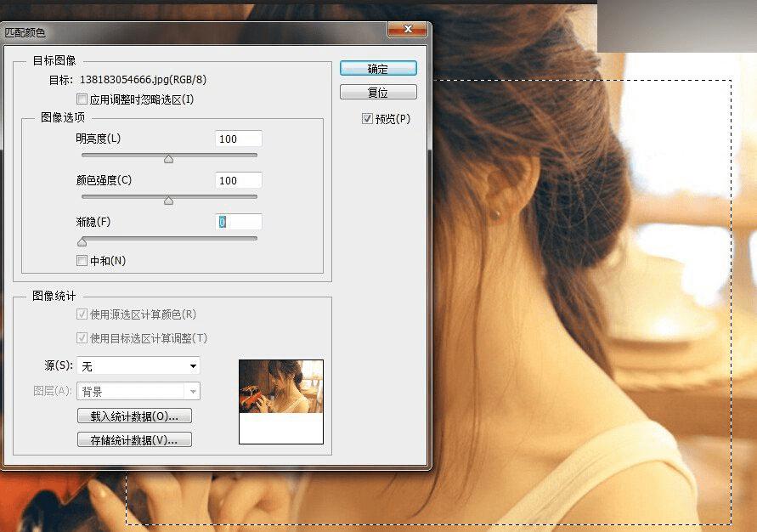Click the 图像统计 group label

(x=54, y=296)
